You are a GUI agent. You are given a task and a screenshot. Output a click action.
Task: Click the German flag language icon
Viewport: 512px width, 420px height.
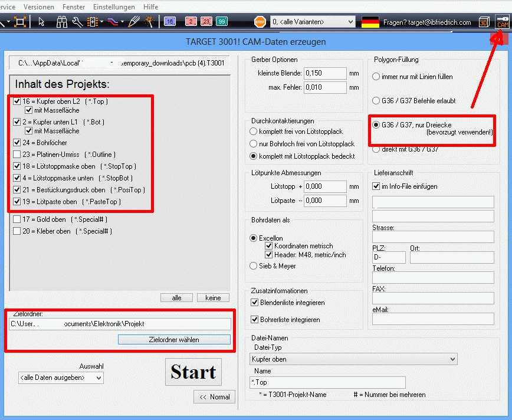pos(370,22)
